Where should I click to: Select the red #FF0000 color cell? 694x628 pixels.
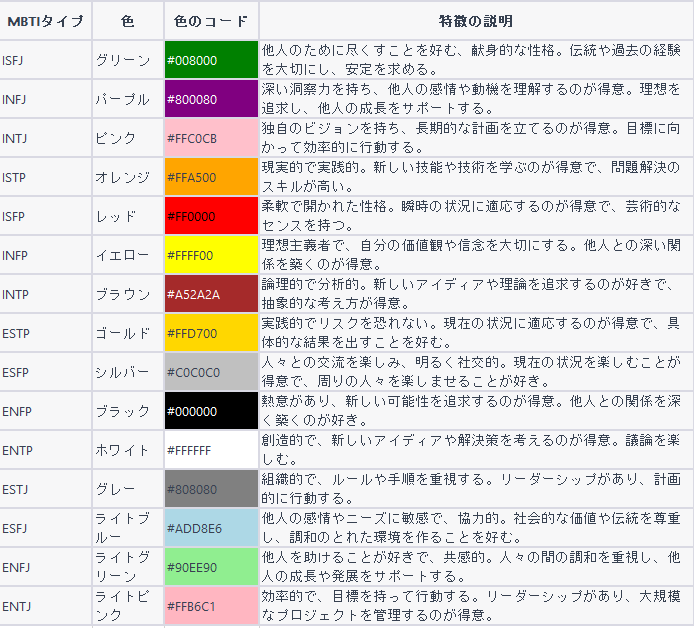coord(211,216)
